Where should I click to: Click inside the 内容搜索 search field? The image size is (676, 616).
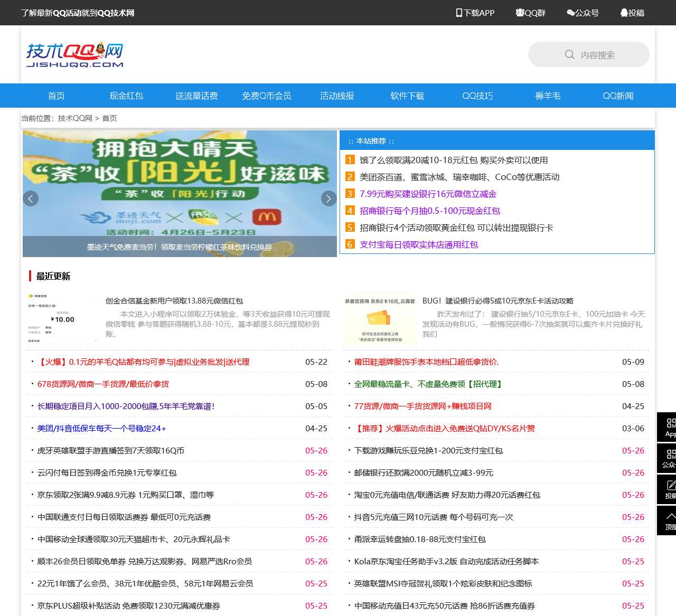pyautogui.click(x=589, y=54)
